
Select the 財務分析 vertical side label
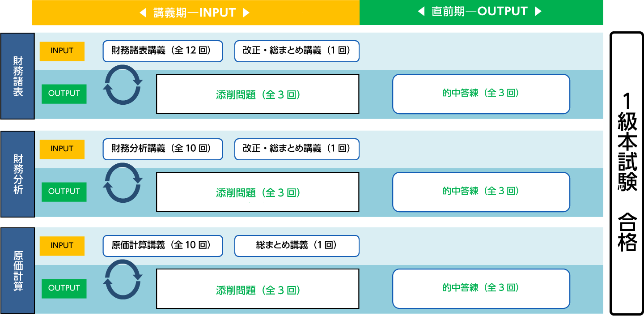(x=17, y=174)
